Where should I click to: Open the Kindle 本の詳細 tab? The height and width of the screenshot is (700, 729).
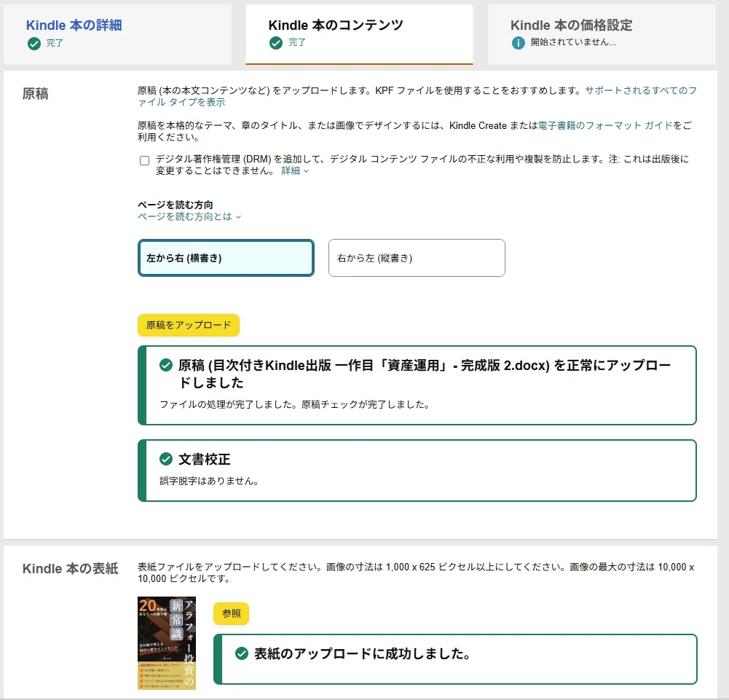click(117, 34)
